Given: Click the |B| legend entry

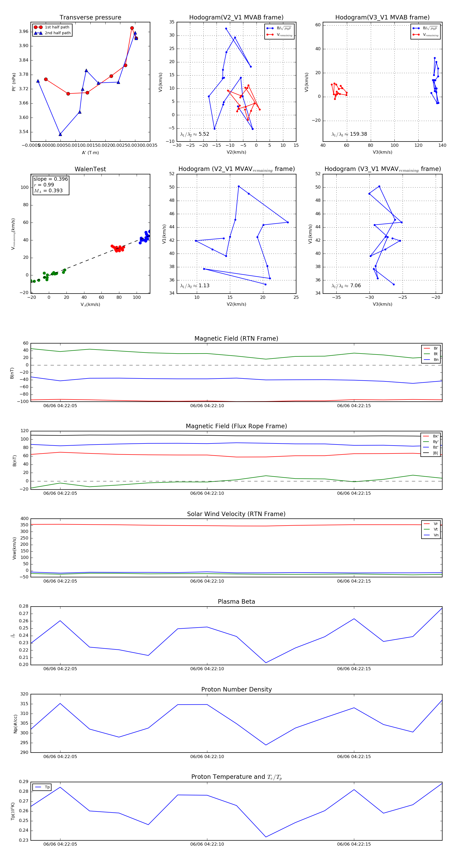Looking at the screenshot, I should (x=431, y=453).
